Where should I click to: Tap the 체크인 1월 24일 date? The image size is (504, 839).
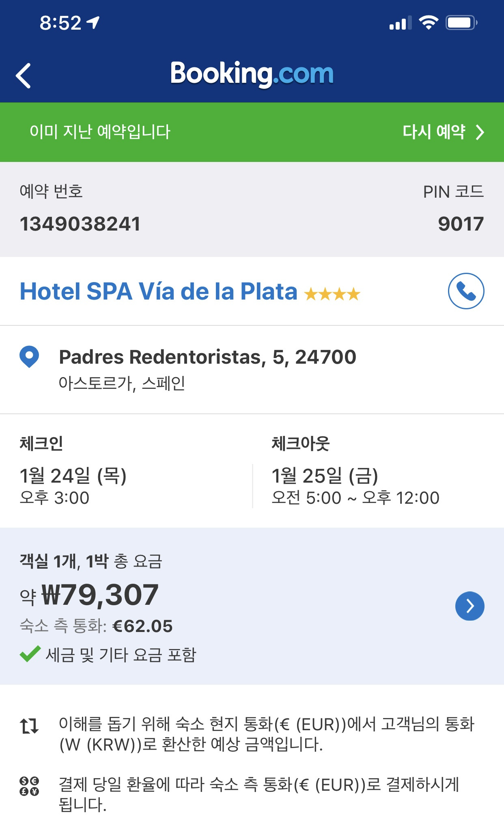(x=73, y=475)
